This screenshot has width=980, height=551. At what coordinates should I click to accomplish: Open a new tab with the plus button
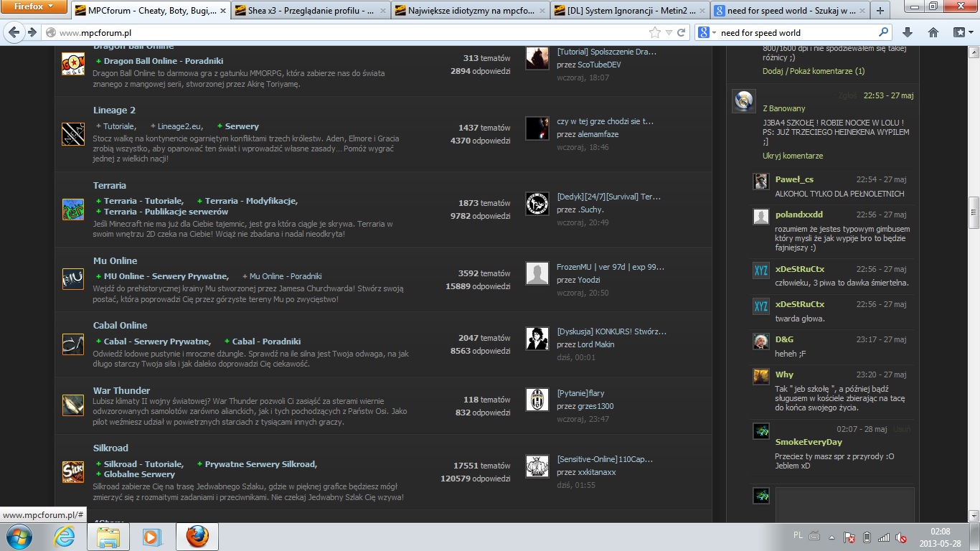tap(880, 11)
